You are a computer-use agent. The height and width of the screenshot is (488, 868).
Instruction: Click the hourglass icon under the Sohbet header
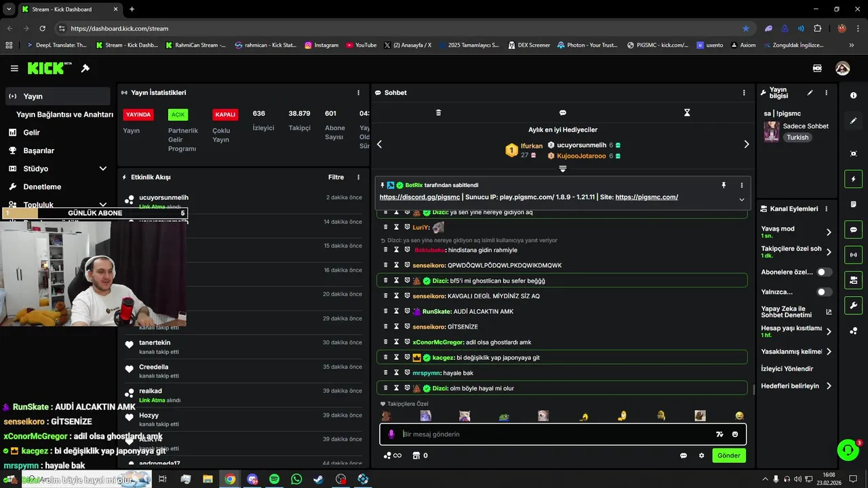click(x=687, y=113)
